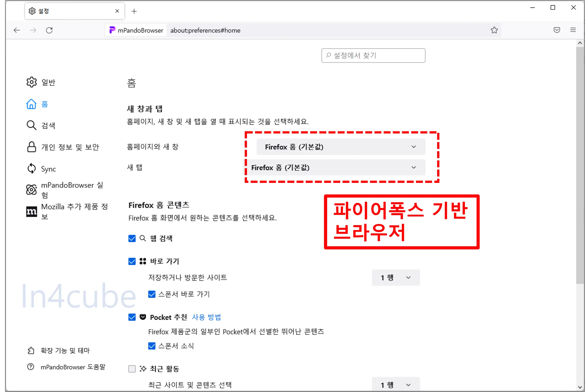The width and height of the screenshot is (585, 392).
Task: Open a new tab with plus button
Action: (134, 11)
